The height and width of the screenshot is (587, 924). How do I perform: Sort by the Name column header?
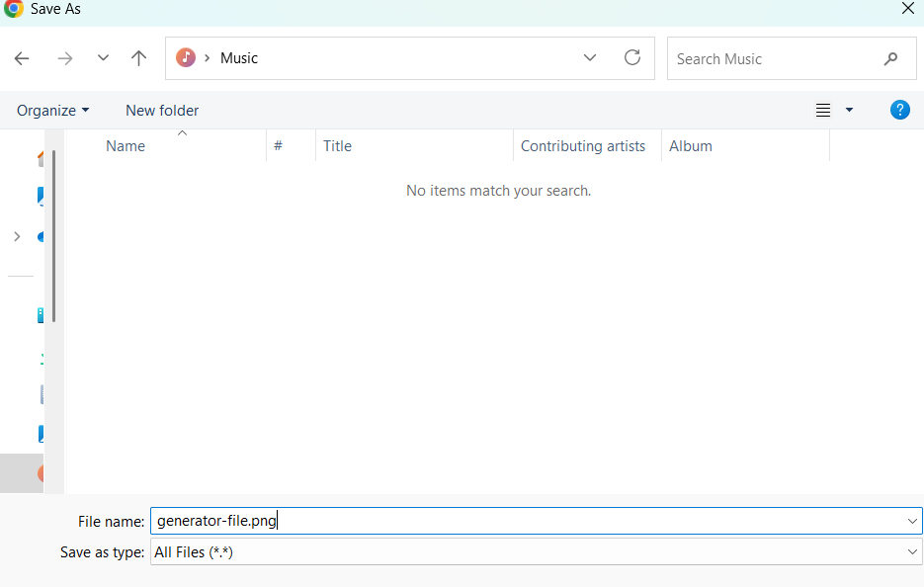tap(126, 146)
